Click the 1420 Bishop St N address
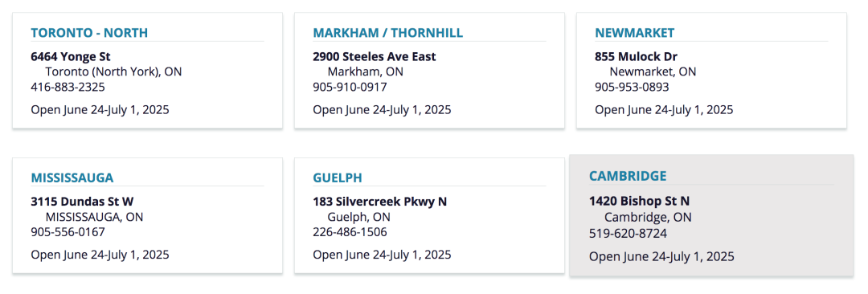The image size is (868, 294). click(x=639, y=201)
